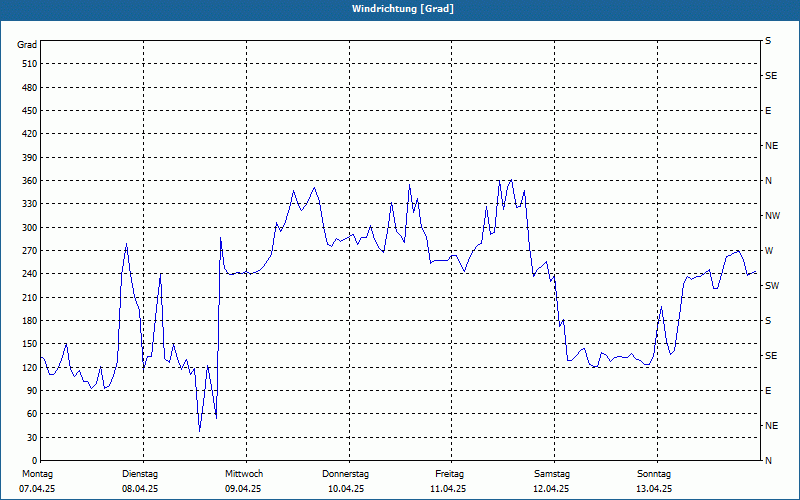This screenshot has width=800, height=500.
Task: Click the 'SW' compass label on right axis
Action: [x=772, y=286]
